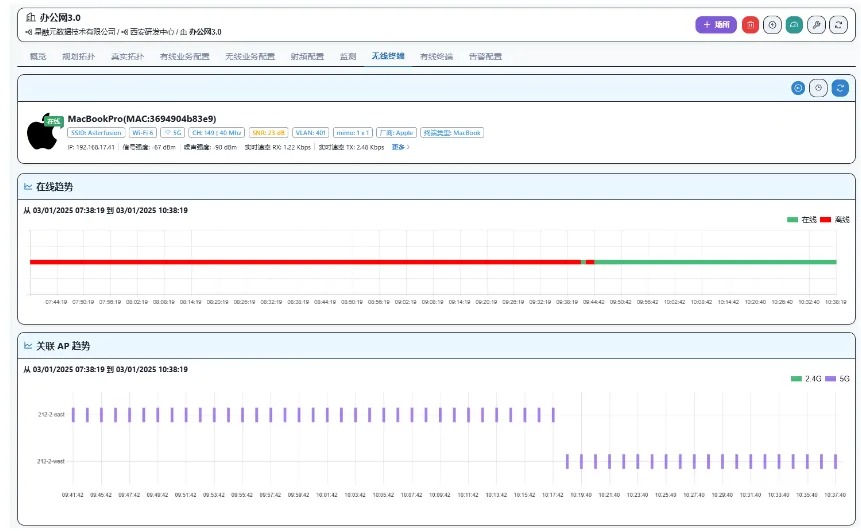
Task: Click the blue refresh icon in terminal panel
Action: click(x=840, y=88)
